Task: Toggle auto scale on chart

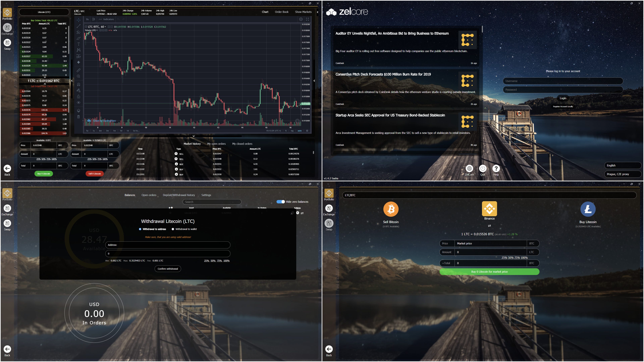Action: [300, 131]
